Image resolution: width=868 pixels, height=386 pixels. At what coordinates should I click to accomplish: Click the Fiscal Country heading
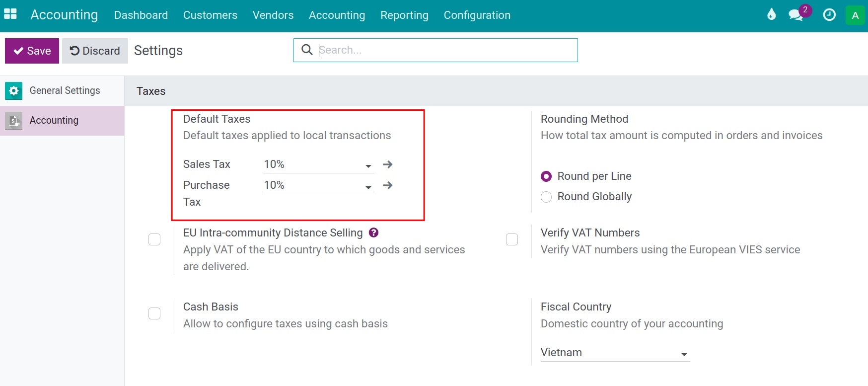[576, 307]
